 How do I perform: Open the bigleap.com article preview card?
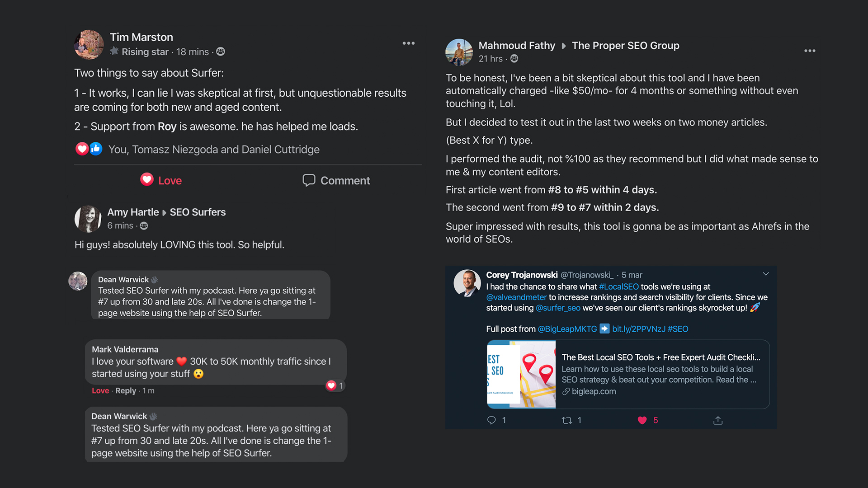[628, 374]
